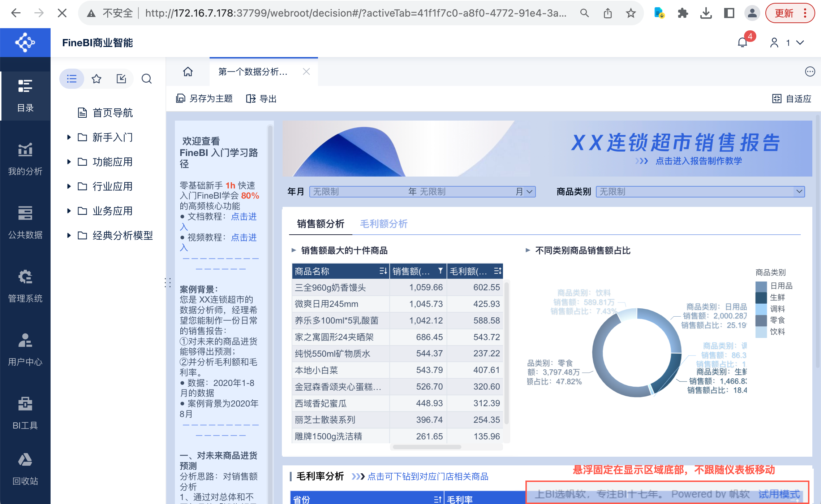
Task: Select the 销售额分析 tab
Action: 321,224
